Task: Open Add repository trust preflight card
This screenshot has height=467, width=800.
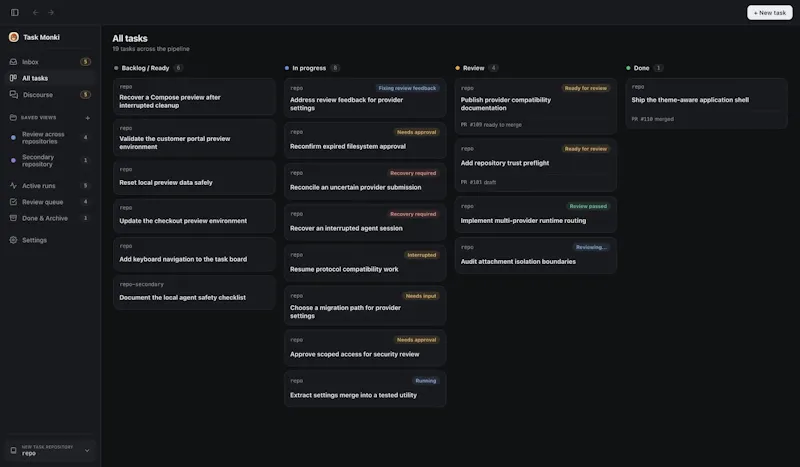Action: pos(536,165)
